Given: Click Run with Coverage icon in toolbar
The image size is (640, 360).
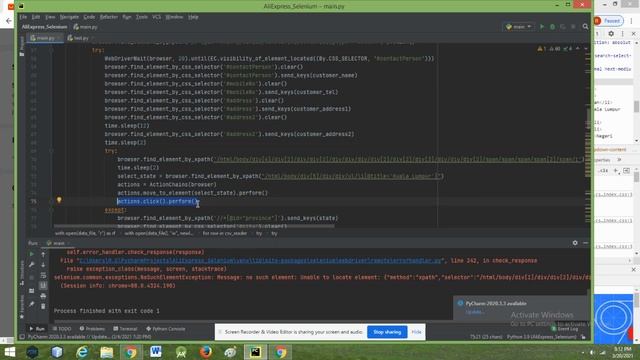Looking at the screenshot, I should tap(562, 27).
